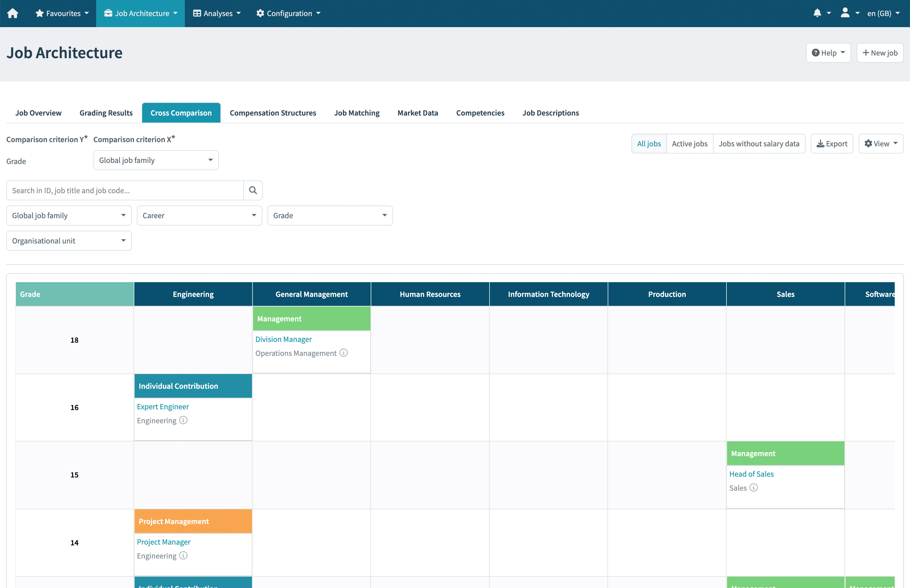The height and width of the screenshot is (588, 910).
Task: Click the Individual Contribution career band
Action: [x=193, y=386]
